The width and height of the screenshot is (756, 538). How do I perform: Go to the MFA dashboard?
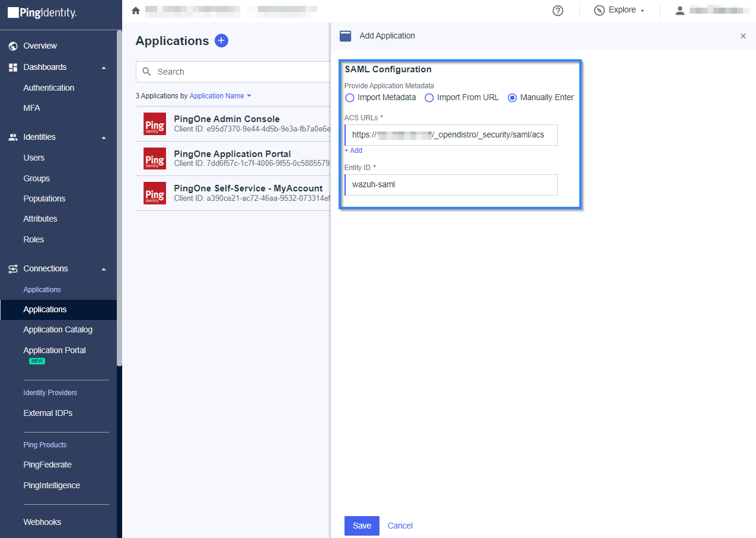[32, 108]
